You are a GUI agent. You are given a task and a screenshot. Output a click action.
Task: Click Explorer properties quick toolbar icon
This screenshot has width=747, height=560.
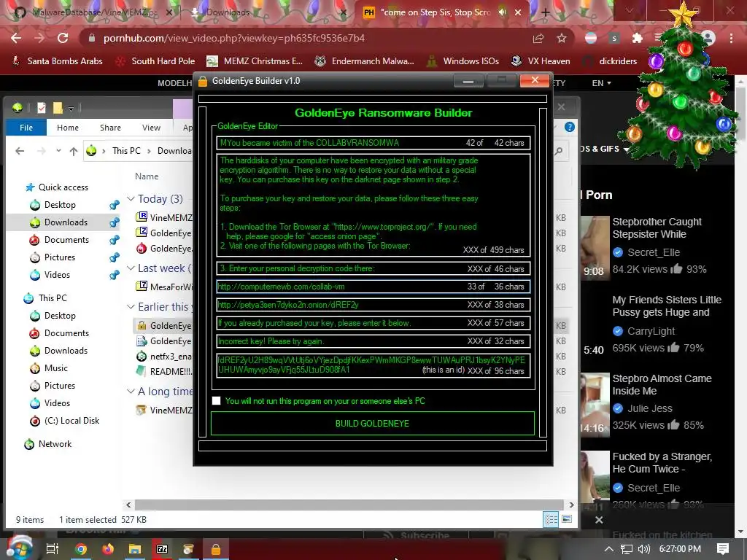[42, 108]
